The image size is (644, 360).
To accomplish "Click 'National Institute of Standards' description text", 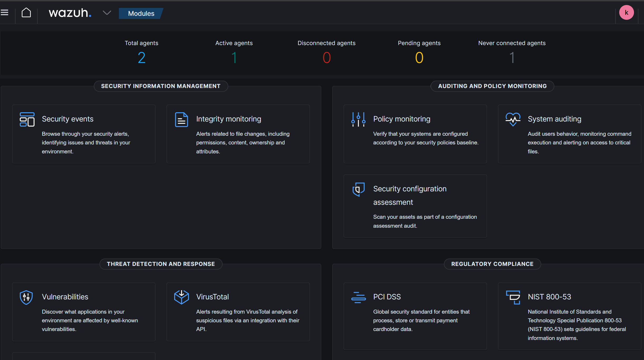I will (577, 325).
